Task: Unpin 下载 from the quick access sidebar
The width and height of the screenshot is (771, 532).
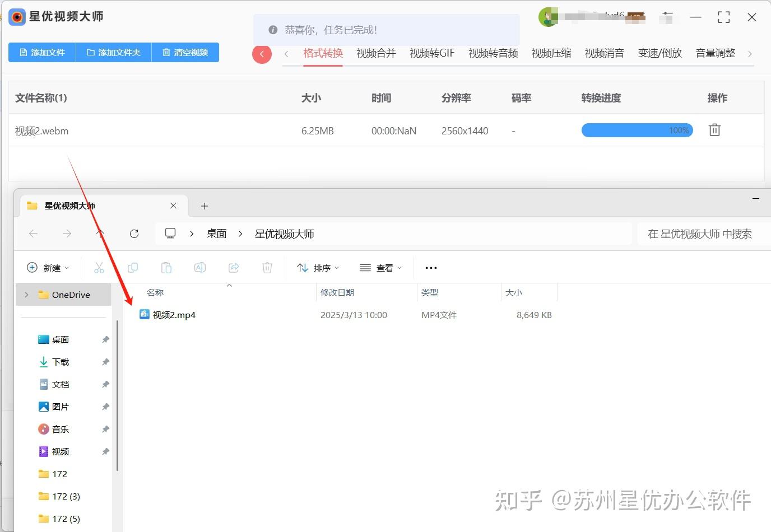Action: tap(105, 362)
